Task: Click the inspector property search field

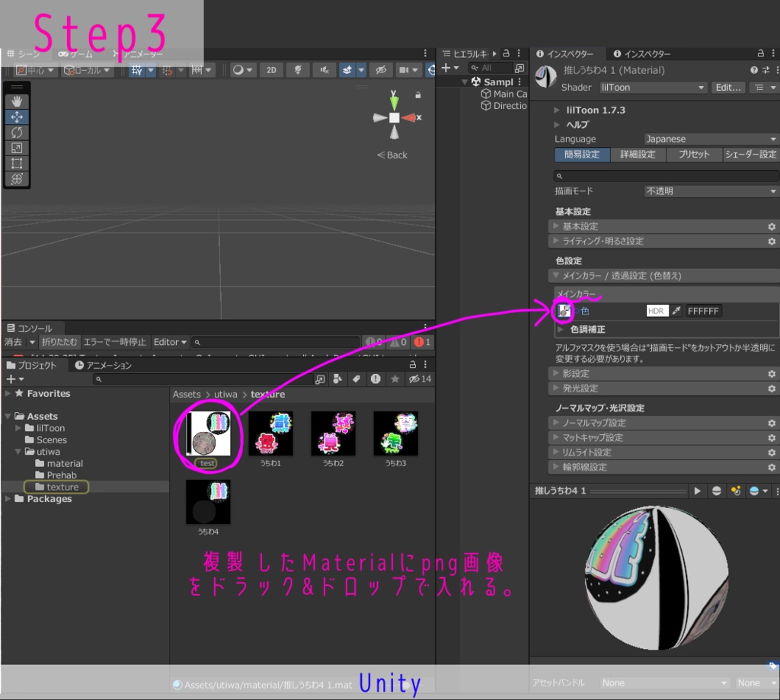Action: 666,176
